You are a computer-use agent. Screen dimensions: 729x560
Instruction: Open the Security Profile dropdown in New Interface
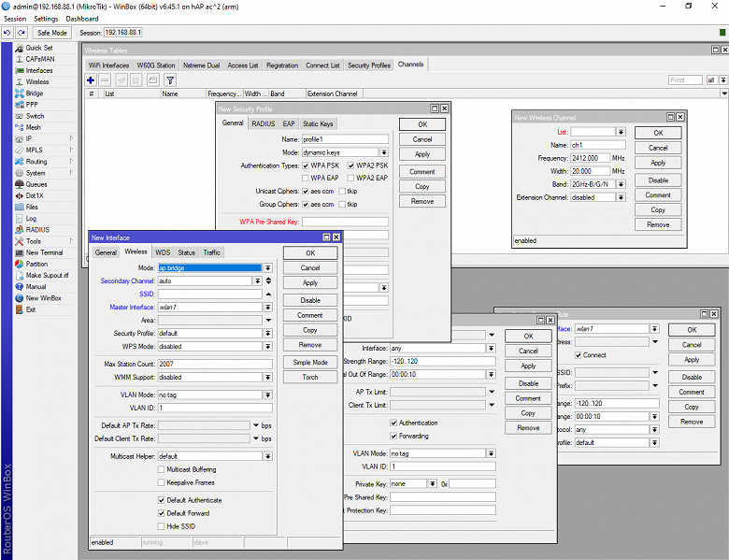tap(268, 334)
